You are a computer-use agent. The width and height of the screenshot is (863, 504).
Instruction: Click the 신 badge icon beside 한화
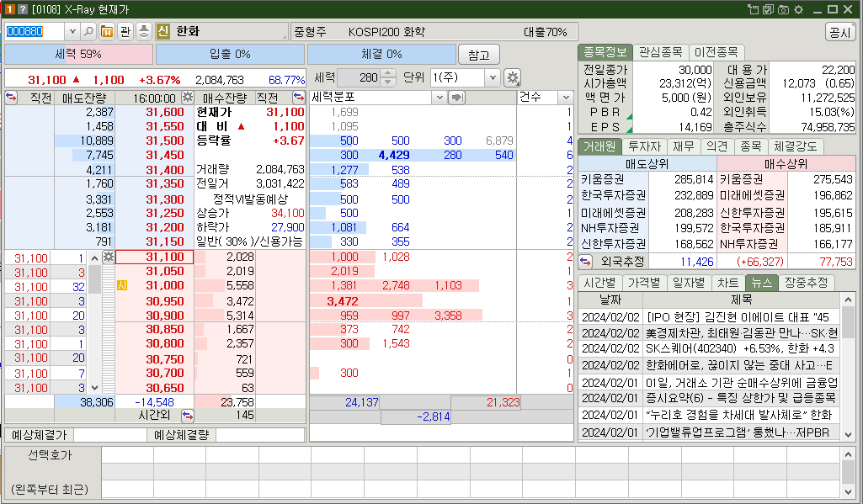coord(163,33)
